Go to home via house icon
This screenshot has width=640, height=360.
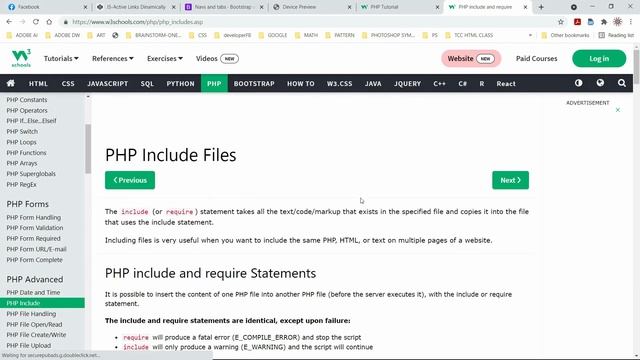tap(11, 83)
